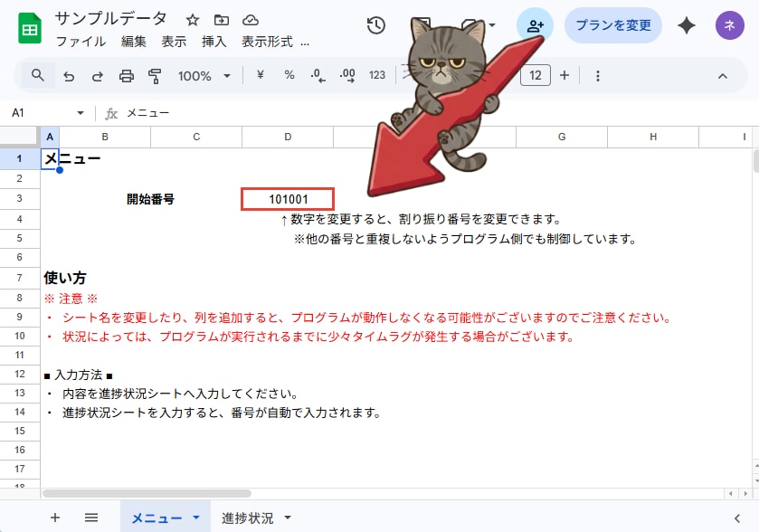Print the spreadsheet

point(127,76)
